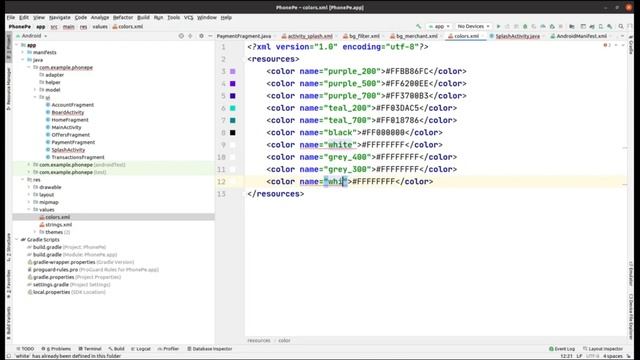Open the SplashActivity class in tree
Viewport: 640px width, 360px height.
(x=68, y=150)
